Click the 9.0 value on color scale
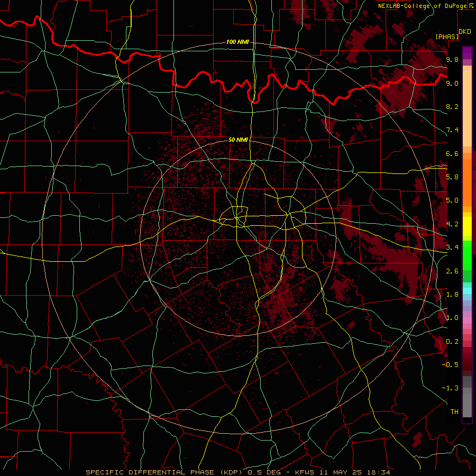The image size is (476, 476). tap(452, 83)
